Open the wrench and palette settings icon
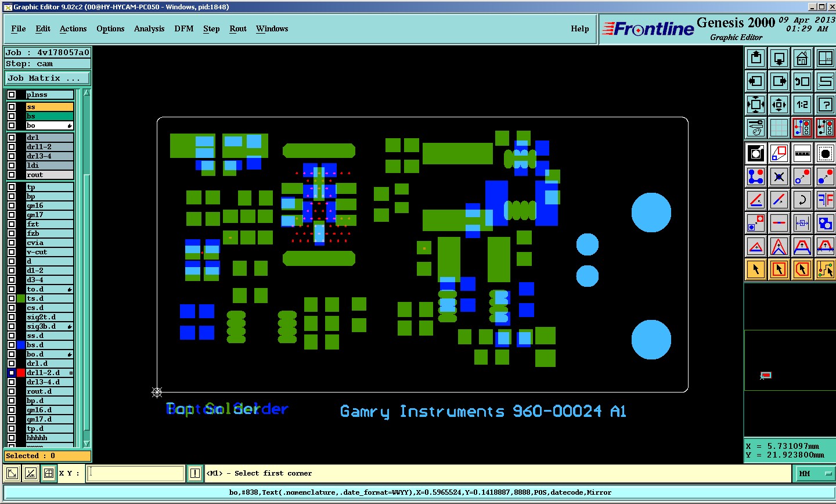The height and width of the screenshot is (504, 836). (756, 128)
